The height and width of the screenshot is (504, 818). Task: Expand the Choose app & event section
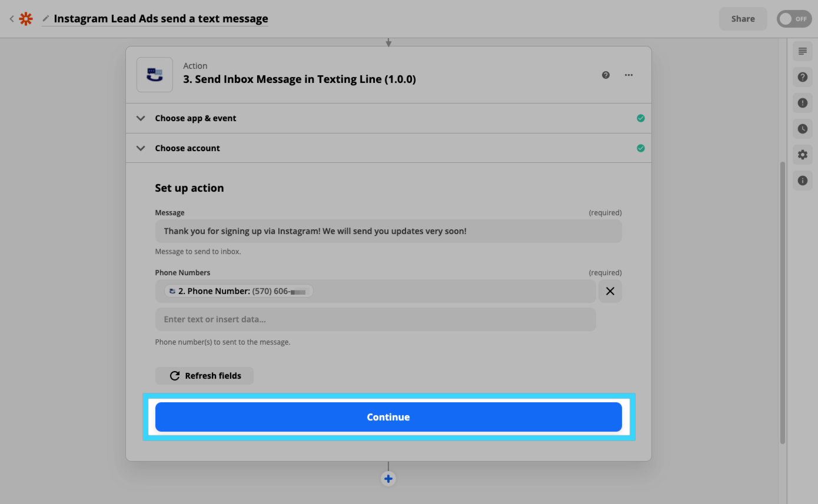pyautogui.click(x=388, y=118)
